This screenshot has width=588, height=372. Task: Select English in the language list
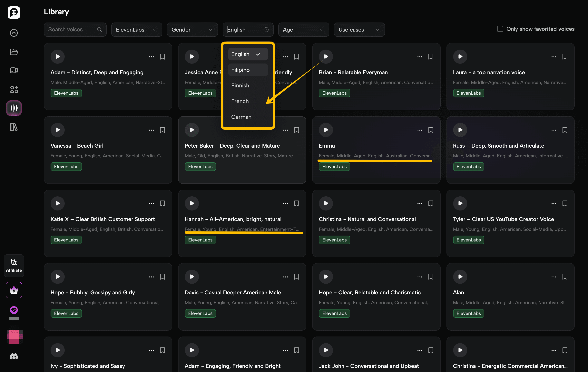click(248, 54)
